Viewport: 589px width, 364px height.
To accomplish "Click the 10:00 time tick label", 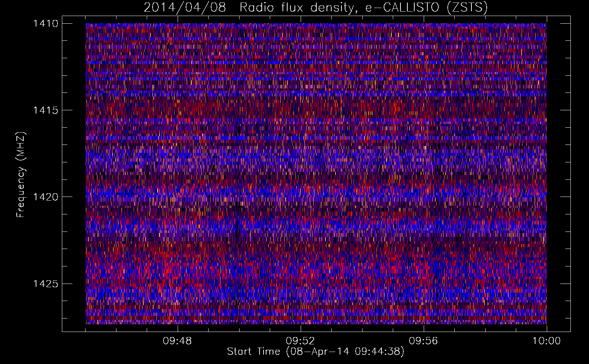I will coord(546,341).
